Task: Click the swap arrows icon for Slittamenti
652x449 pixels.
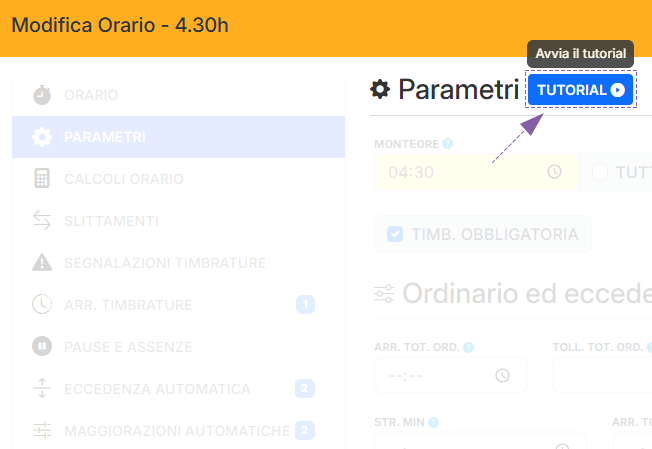Action: [x=42, y=221]
